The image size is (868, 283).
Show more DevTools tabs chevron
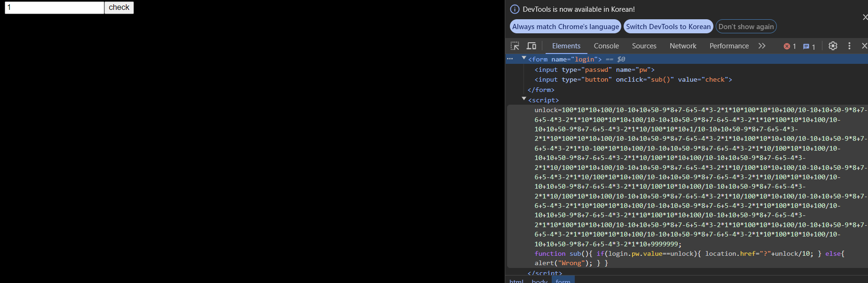pyautogui.click(x=762, y=46)
